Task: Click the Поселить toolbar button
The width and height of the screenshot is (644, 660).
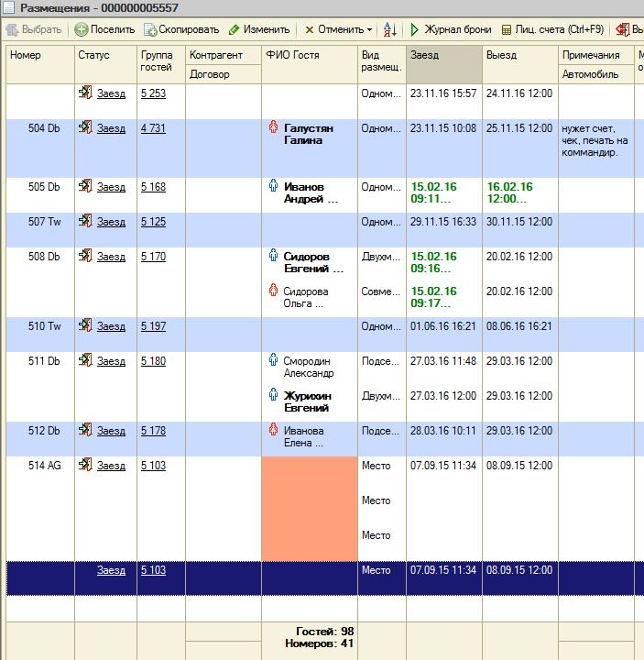Action: [x=104, y=29]
